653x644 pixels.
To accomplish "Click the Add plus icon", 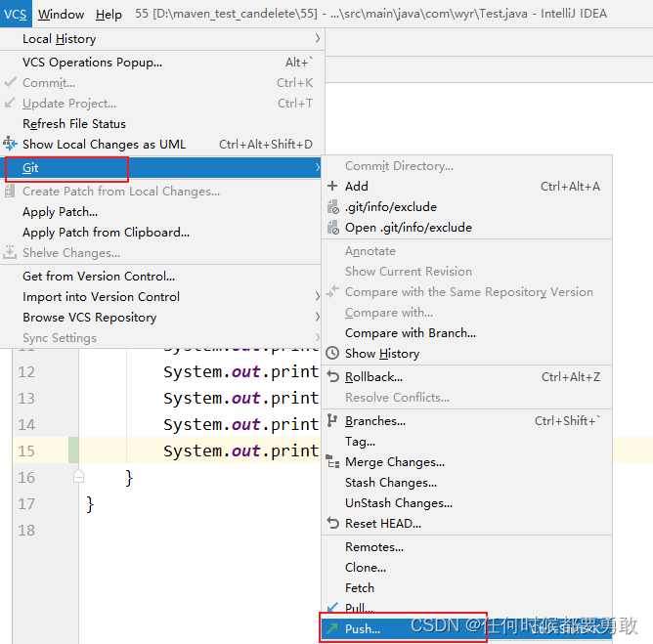I will [332, 186].
